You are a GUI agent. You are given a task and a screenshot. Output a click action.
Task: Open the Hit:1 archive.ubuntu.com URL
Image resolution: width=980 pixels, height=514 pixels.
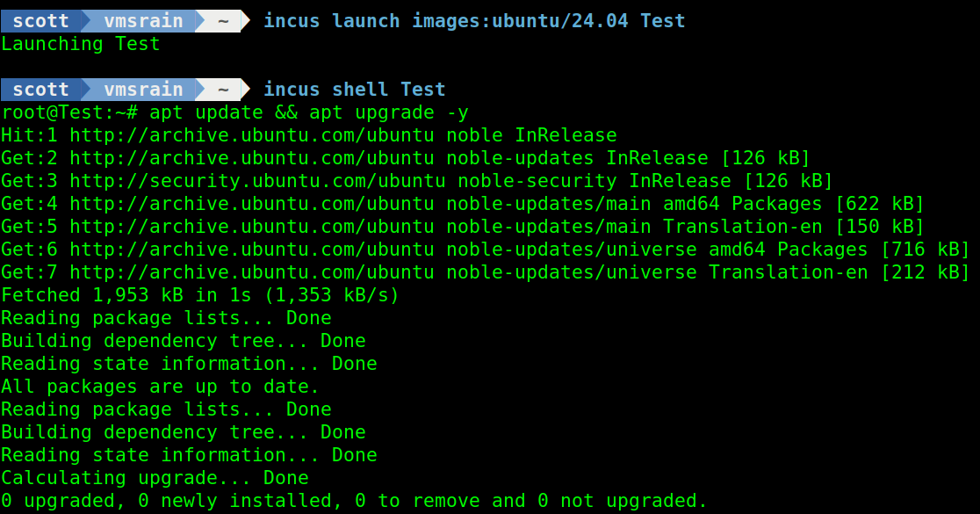(251, 134)
